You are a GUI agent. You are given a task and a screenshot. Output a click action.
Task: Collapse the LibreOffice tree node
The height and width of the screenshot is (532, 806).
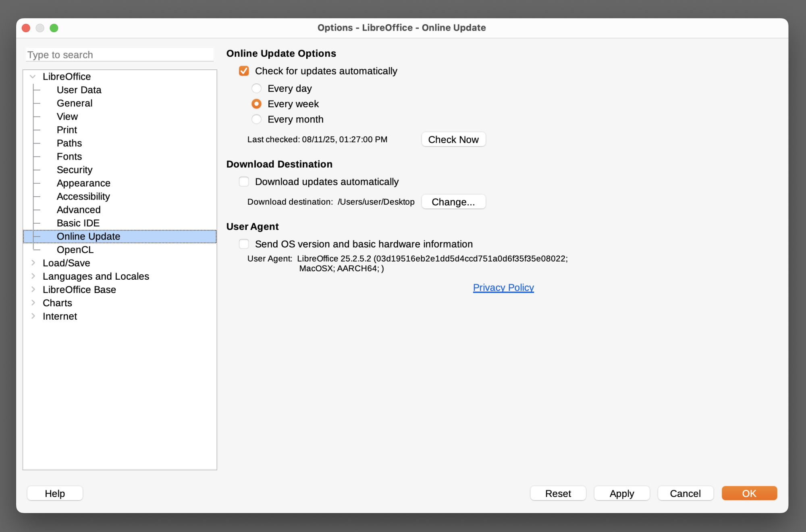(33, 77)
